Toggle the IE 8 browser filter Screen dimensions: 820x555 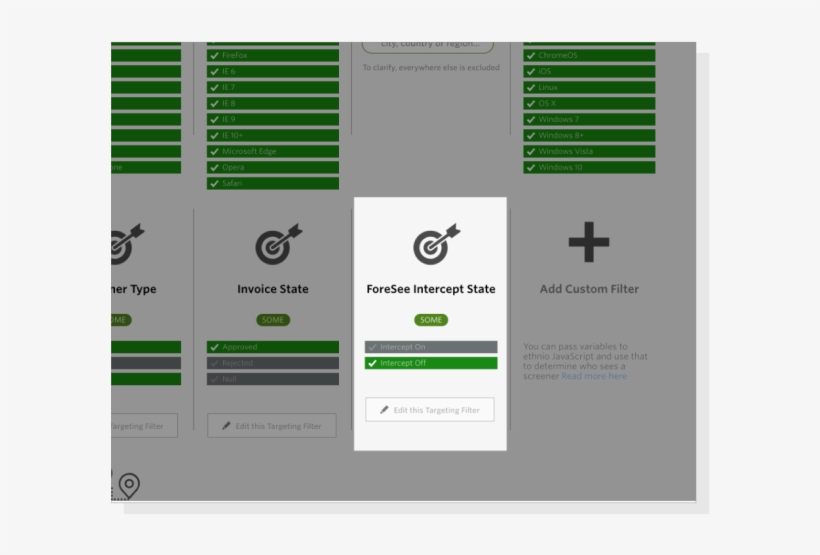272,103
